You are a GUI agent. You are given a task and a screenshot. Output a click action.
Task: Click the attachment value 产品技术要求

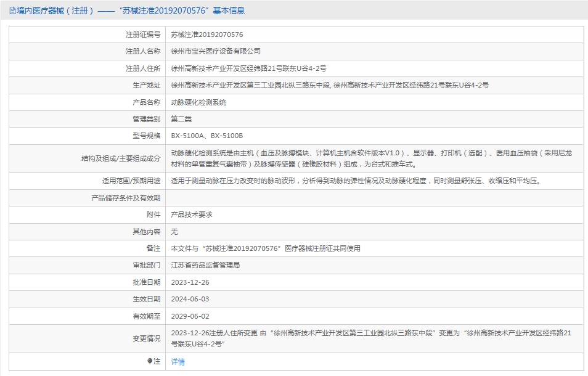point(192,215)
